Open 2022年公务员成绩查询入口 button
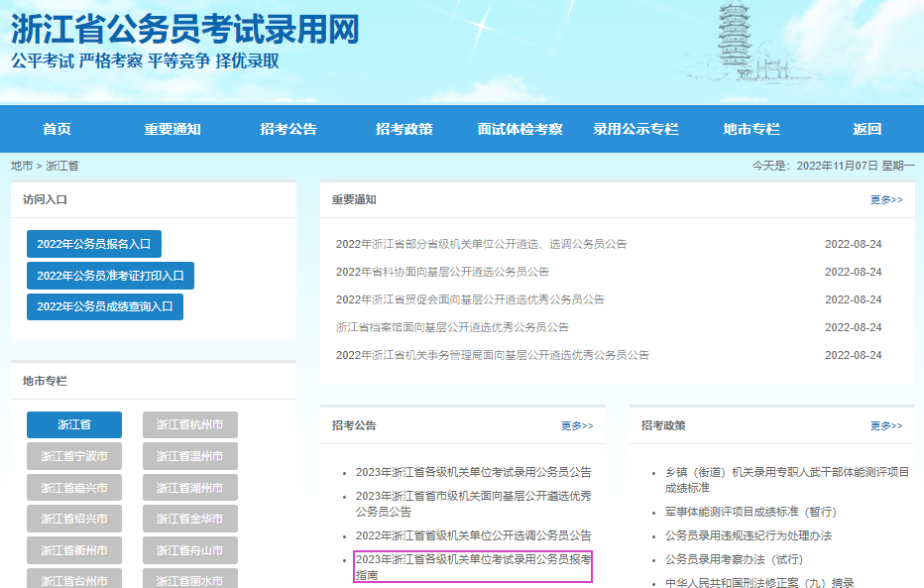 [105, 306]
